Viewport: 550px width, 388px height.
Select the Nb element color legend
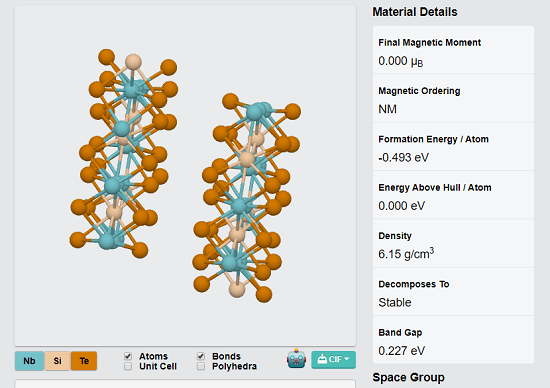coord(29,361)
